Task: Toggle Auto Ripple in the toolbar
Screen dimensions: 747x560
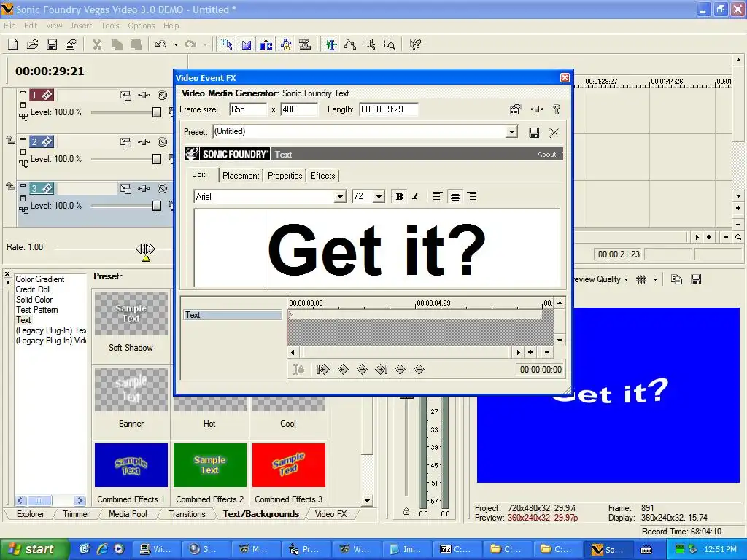Action: pyautogui.click(x=266, y=44)
